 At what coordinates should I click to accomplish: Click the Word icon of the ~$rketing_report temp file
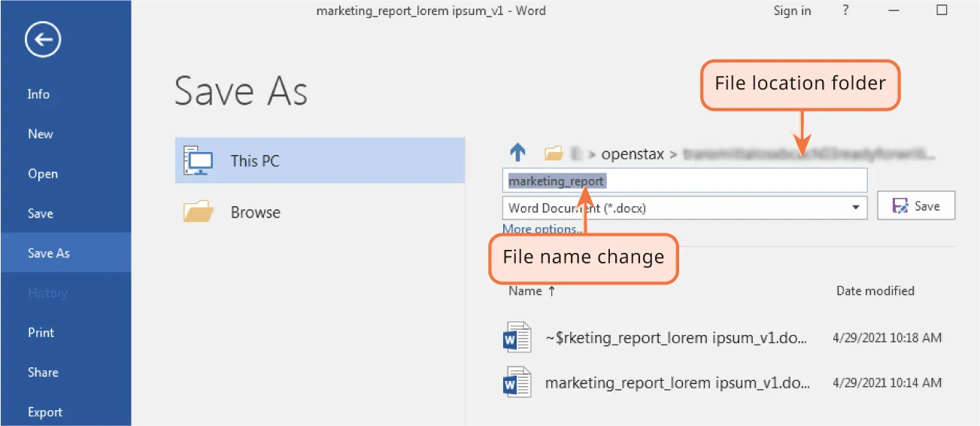(517, 338)
